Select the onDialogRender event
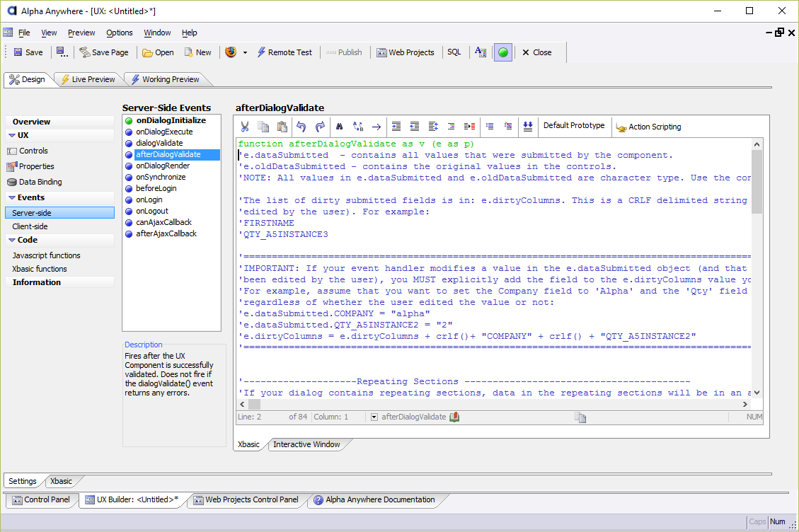 [x=163, y=166]
